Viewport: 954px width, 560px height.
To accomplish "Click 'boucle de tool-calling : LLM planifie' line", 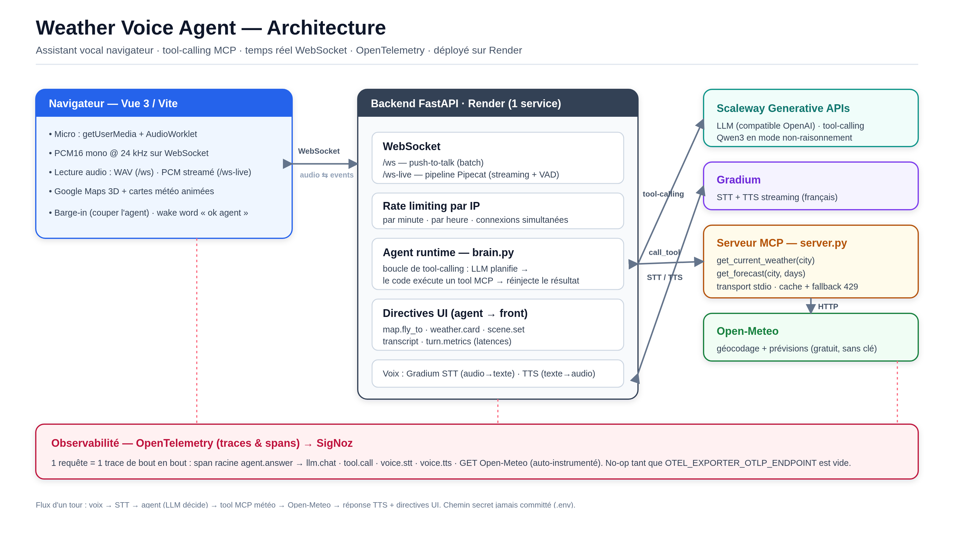I will click(455, 269).
